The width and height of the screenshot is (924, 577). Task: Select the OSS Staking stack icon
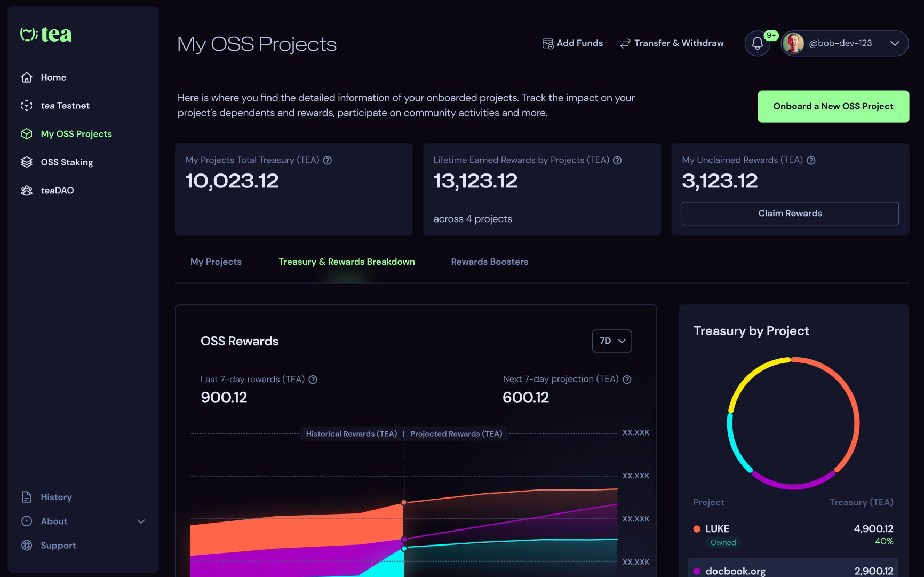tap(27, 162)
